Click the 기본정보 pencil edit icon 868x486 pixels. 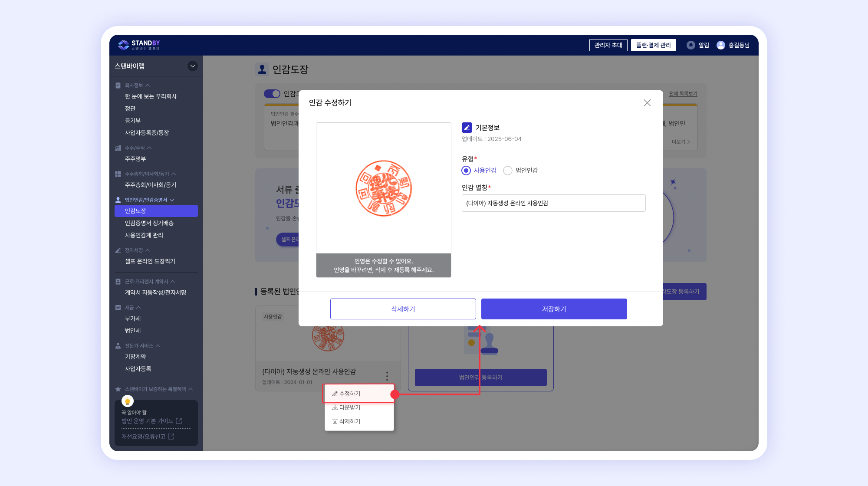point(467,128)
